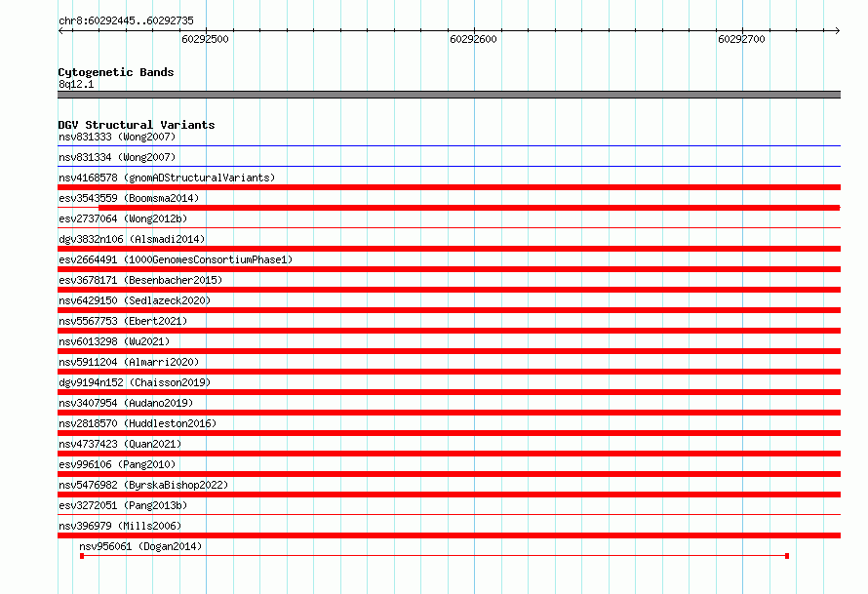
Task: Open nsv5911204 (Almarri2020) variant
Action: [129, 362]
